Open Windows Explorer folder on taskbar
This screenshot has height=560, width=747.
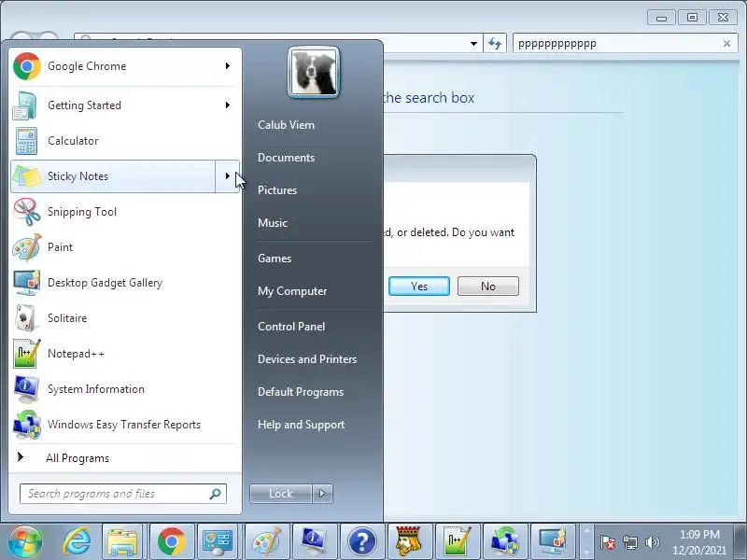coord(122,541)
